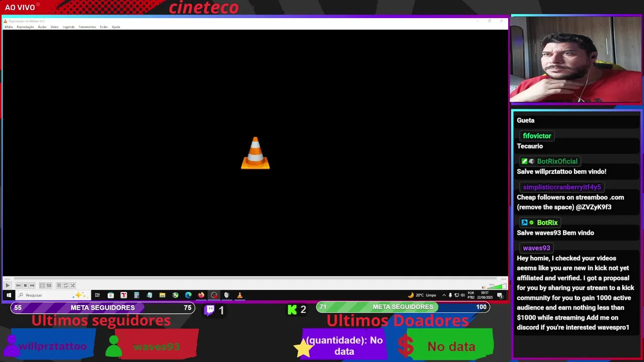Viewport: 644px width, 362px height.
Task: Click the VLC taskbar icon
Action: click(239, 295)
